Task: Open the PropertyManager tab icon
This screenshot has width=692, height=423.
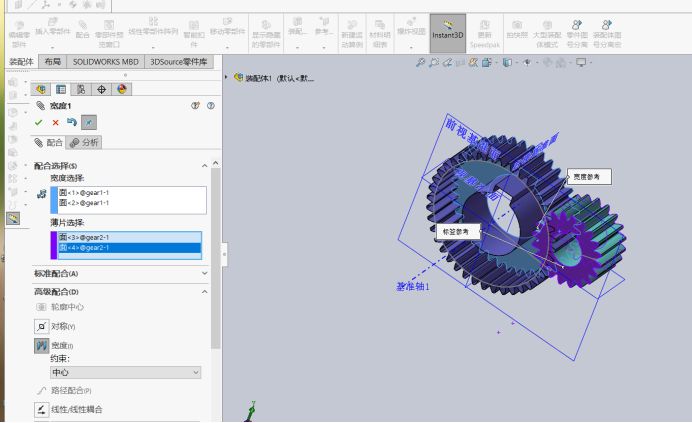Action: (61, 90)
